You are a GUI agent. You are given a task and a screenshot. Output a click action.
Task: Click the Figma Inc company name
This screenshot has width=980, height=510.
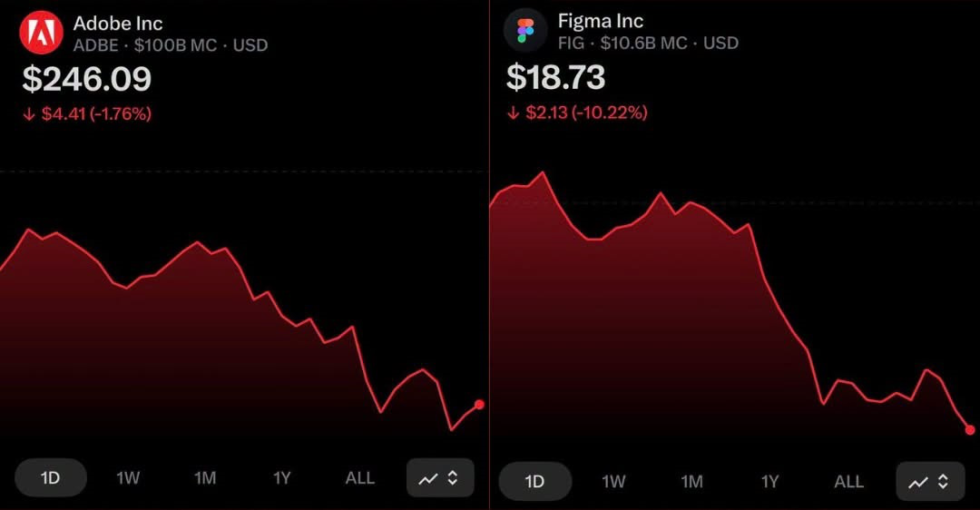pyautogui.click(x=601, y=21)
